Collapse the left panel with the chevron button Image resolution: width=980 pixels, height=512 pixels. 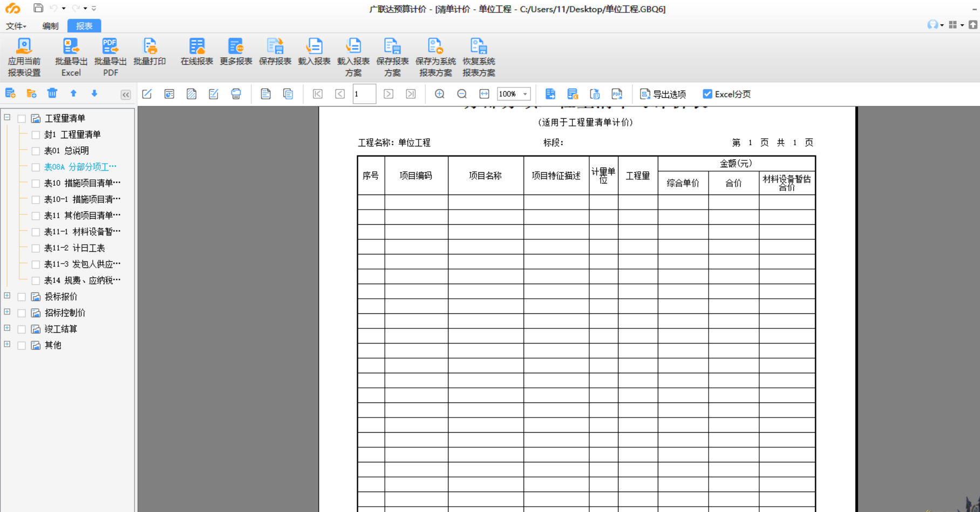[x=126, y=95]
